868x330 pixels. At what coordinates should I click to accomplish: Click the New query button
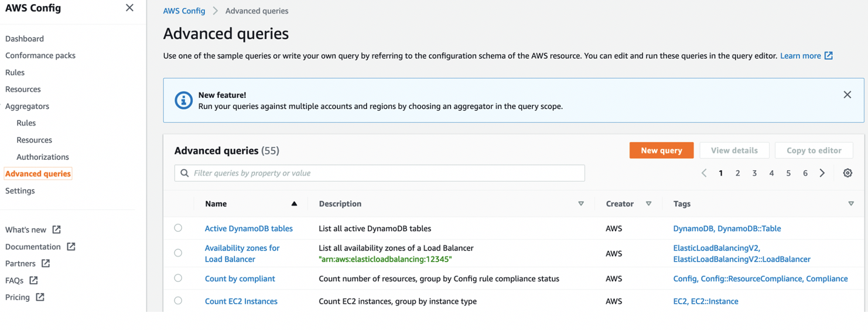coord(661,150)
